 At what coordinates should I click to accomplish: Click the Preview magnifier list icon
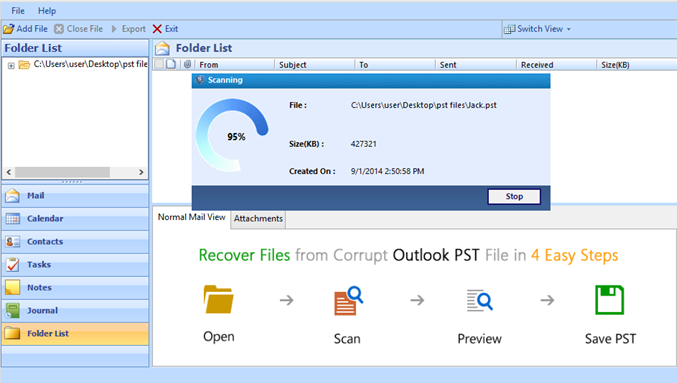[479, 301]
